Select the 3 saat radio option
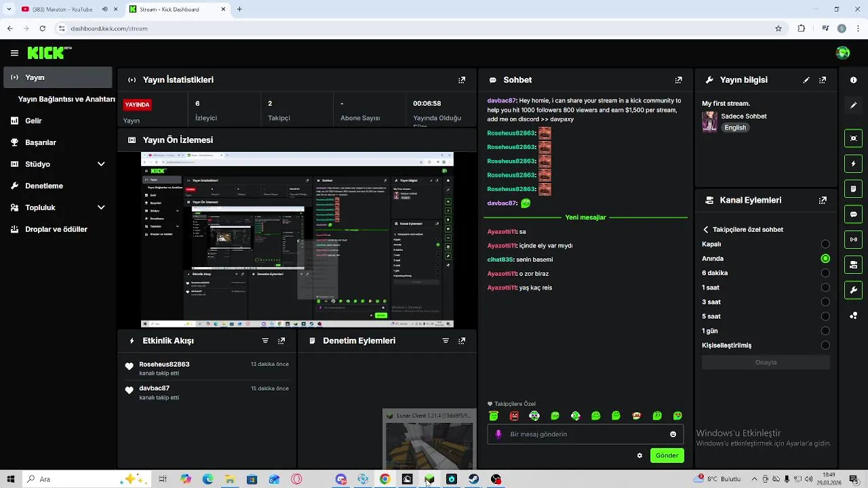868x488 pixels. click(x=825, y=302)
